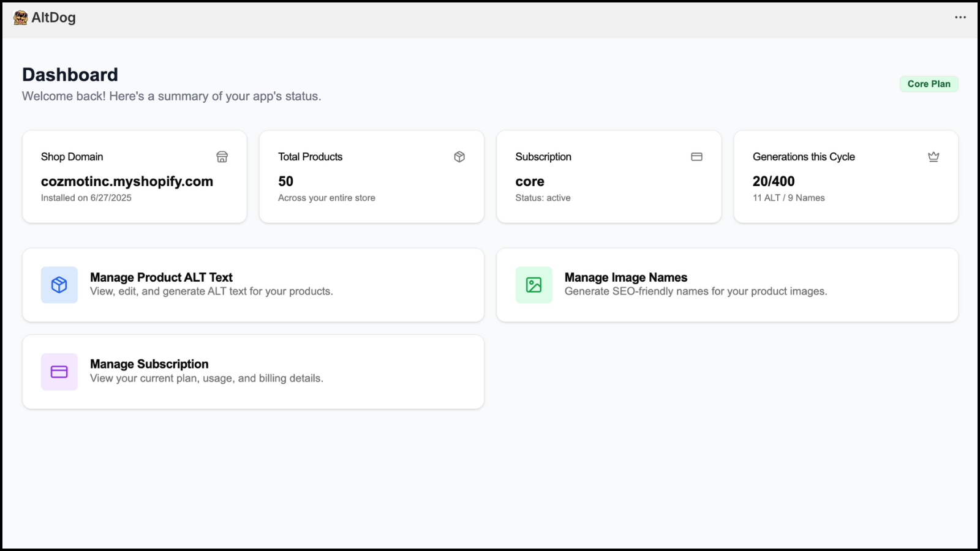This screenshot has width=980, height=551.
Task: Click the credit card icon in Subscription card
Action: (x=696, y=157)
